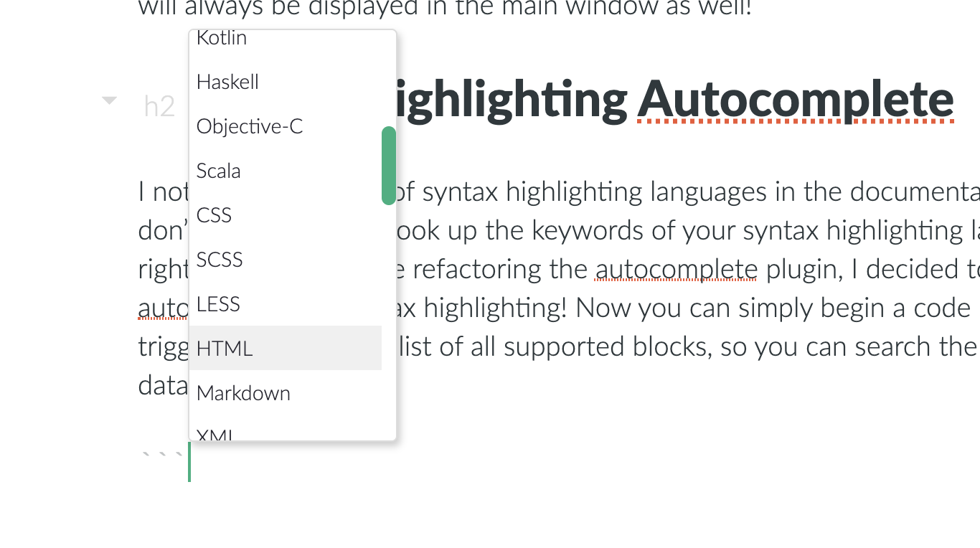Click the h2 heading level marker
This screenshot has width=980, height=548.
159,106
